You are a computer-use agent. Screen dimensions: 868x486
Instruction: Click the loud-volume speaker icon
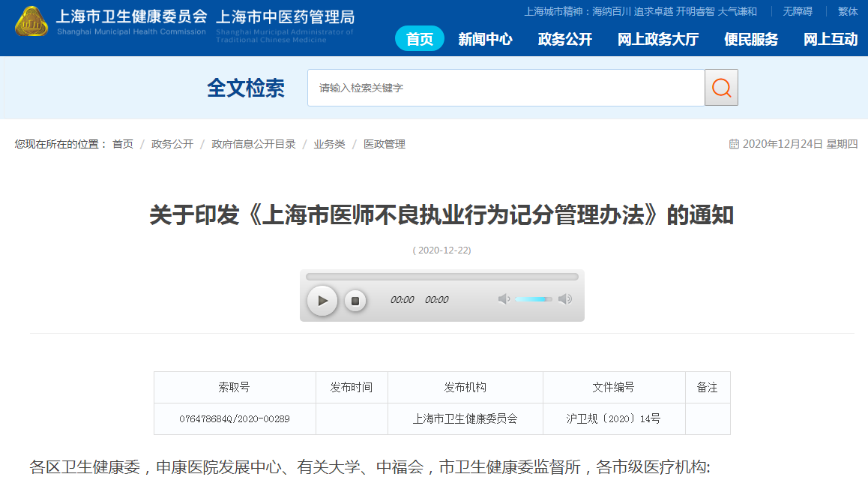565,299
